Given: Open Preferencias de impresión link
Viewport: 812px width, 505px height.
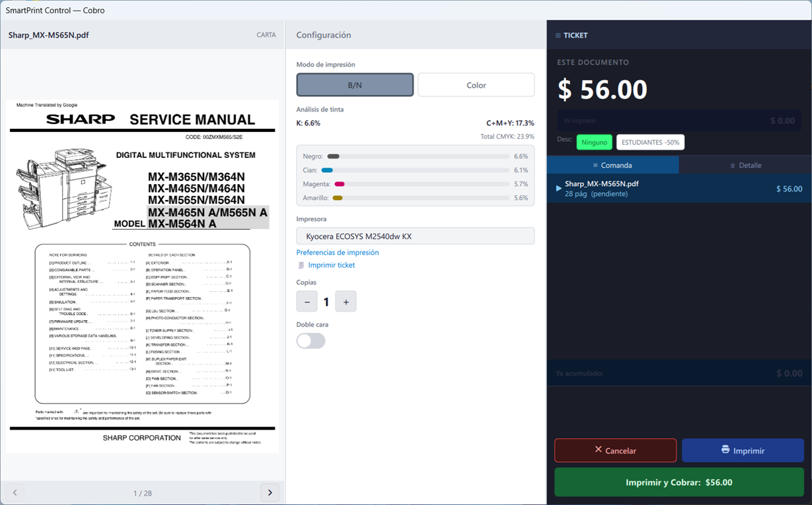Looking at the screenshot, I should coord(338,252).
